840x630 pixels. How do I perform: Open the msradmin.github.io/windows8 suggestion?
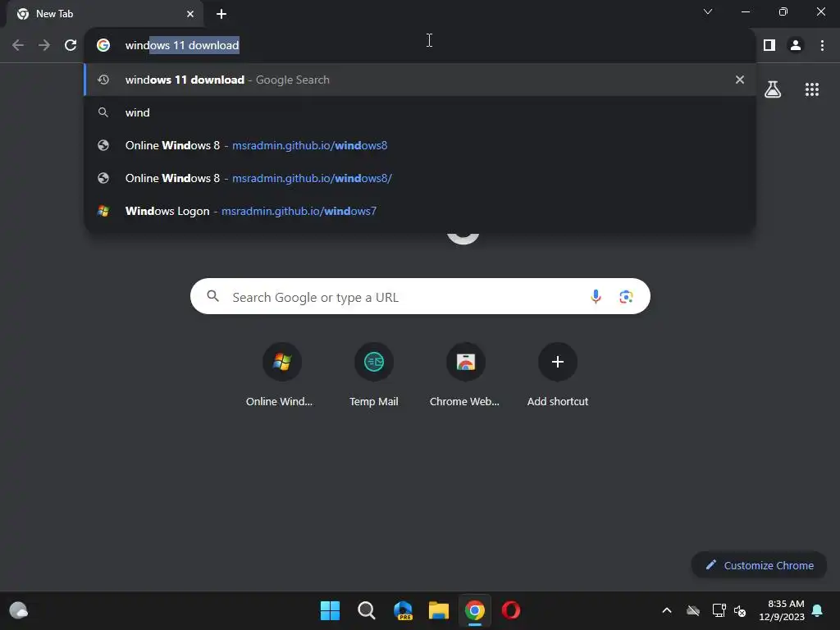click(420, 145)
